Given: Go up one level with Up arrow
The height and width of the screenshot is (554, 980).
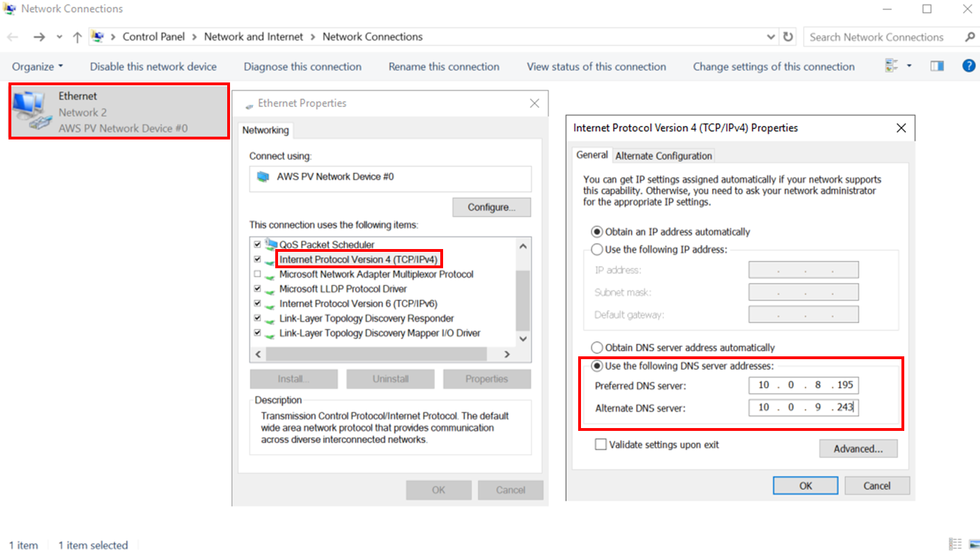Looking at the screenshot, I should pos(77,37).
